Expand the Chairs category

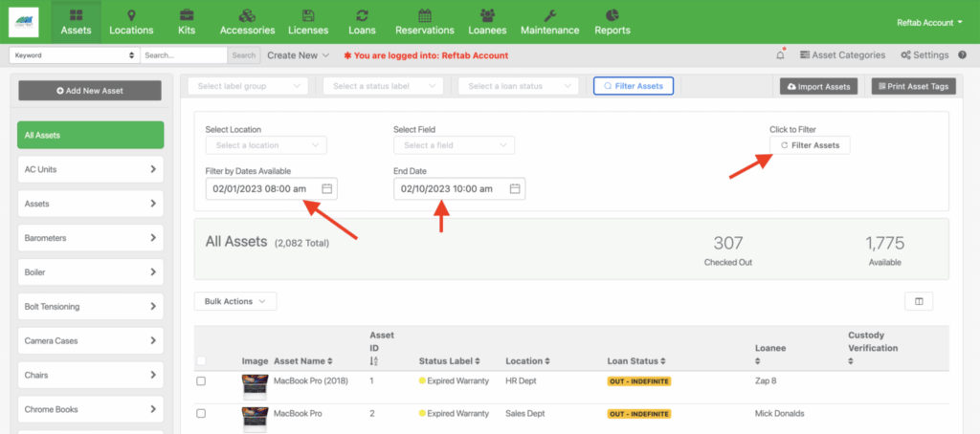click(x=91, y=376)
